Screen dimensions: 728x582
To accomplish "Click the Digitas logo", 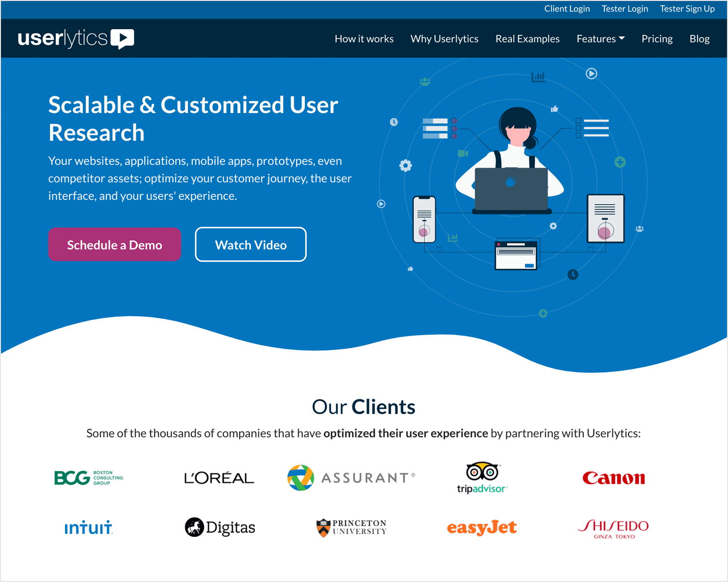I will tap(220, 527).
